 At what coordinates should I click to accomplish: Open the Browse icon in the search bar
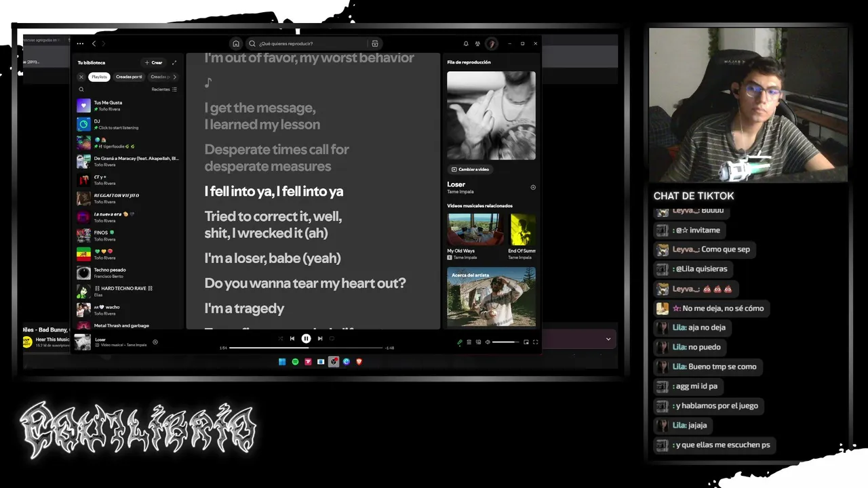point(375,43)
